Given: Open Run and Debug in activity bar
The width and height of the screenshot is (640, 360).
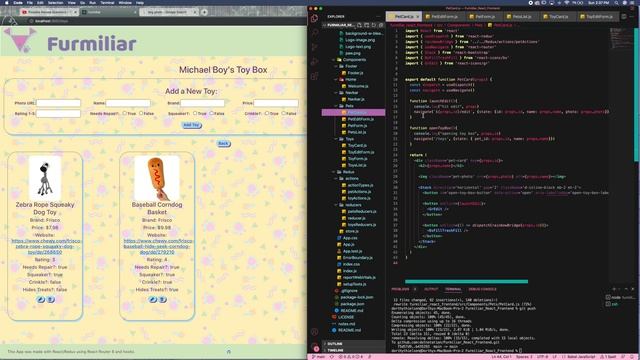Looking at the screenshot, I should (x=314, y=62).
